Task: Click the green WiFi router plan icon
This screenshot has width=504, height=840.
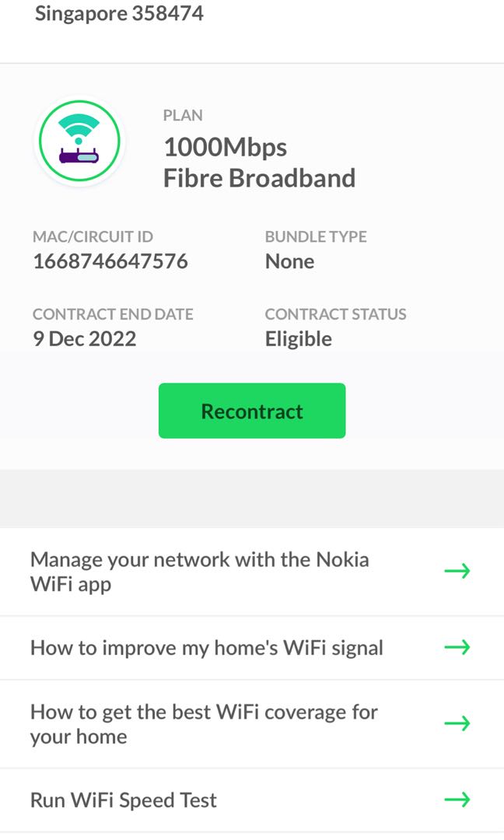Action: click(x=79, y=141)
